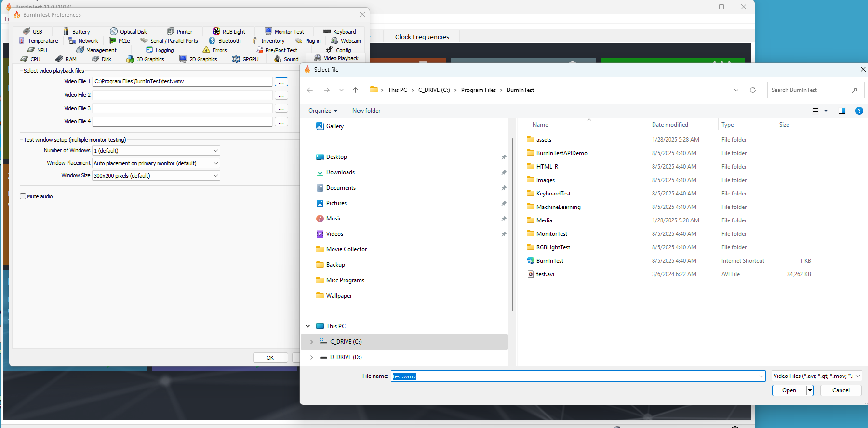Open the Optical Disk tab

(x=128, y=32)
